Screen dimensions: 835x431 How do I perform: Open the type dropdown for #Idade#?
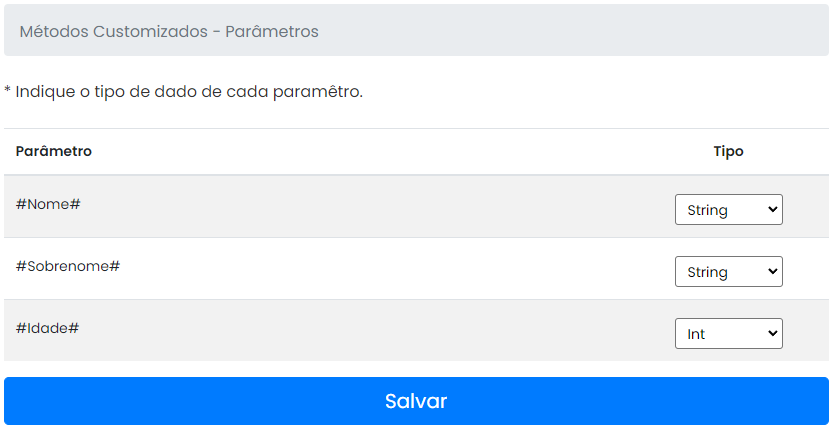728,334
